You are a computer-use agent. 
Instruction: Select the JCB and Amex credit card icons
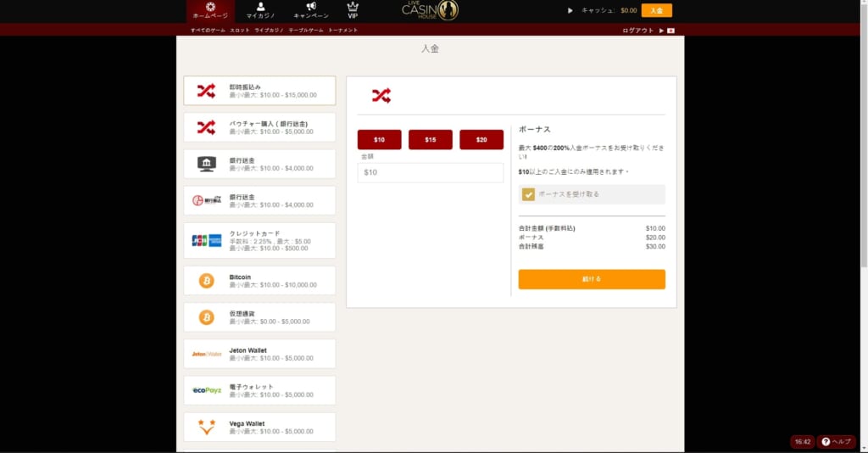pyautogui.click(x=207, y=240)
